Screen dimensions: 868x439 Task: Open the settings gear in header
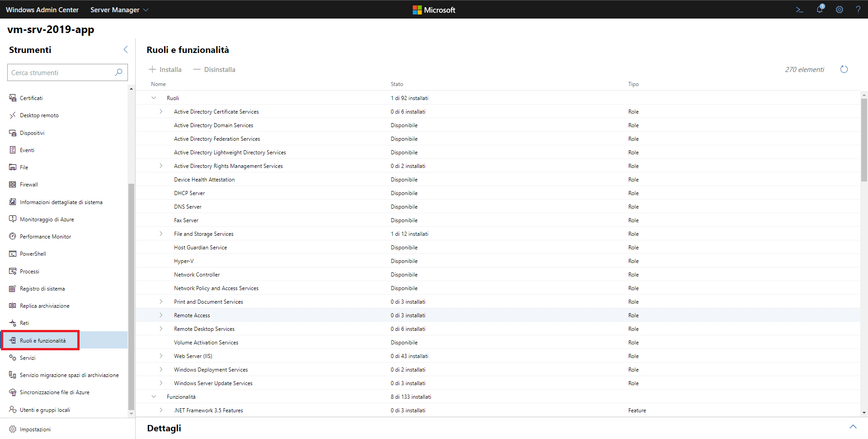pos(840,10)
